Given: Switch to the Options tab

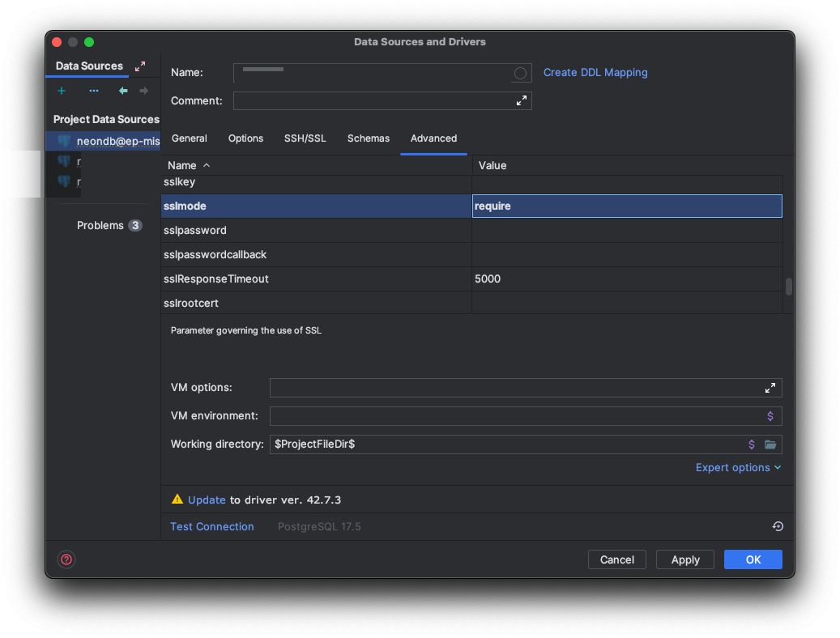Looking at the screenshot, I should pyautogui.click(x=246, y=138).
